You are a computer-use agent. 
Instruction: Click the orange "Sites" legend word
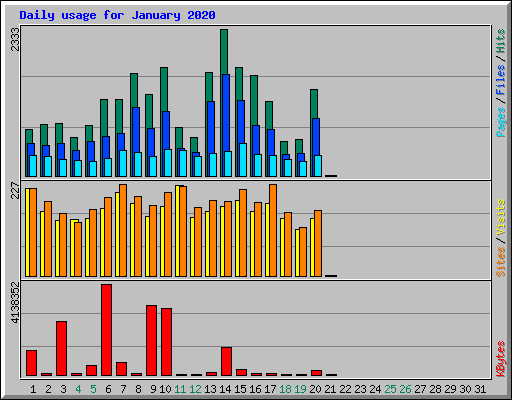tap(500, 262)
